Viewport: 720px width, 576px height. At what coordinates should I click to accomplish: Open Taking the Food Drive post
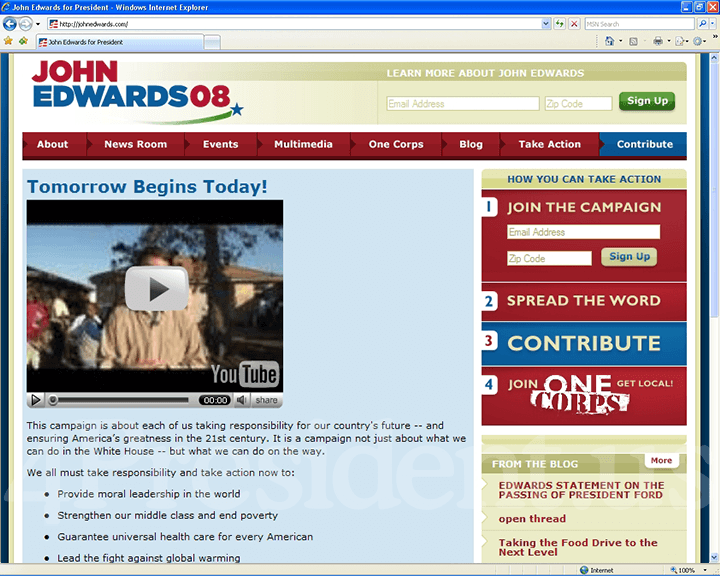578,547
